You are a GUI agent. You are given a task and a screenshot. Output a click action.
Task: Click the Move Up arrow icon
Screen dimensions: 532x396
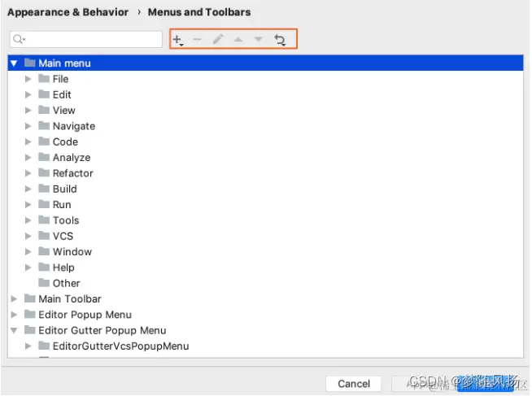coord(238,40)
